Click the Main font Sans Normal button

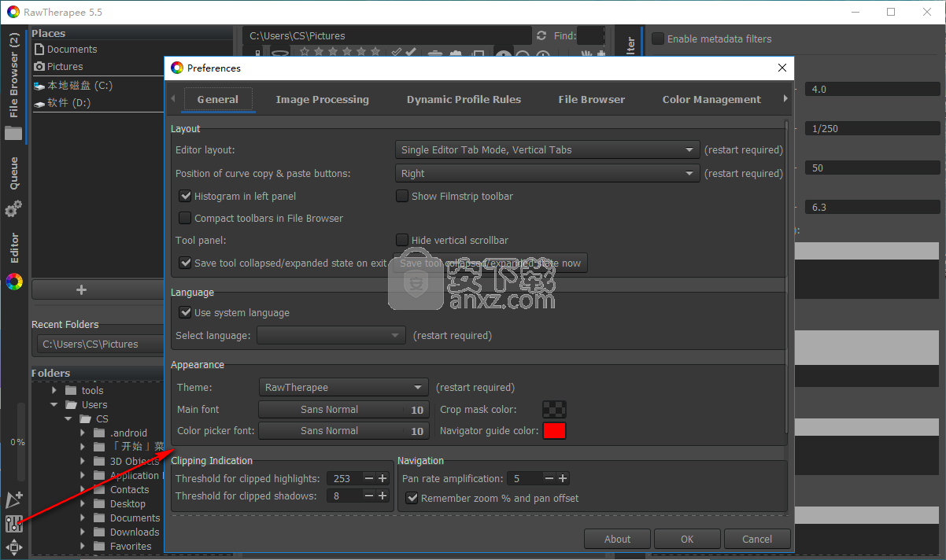(x=343, y=409)
